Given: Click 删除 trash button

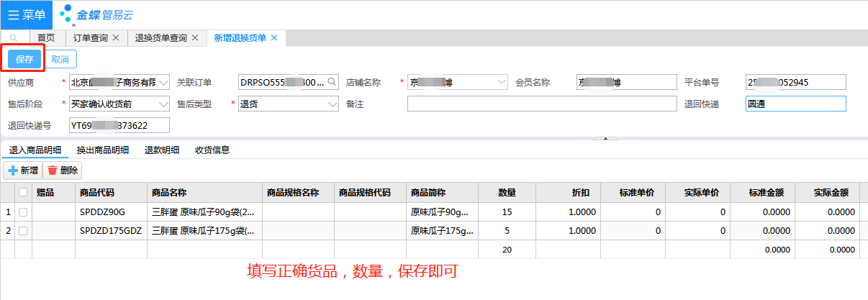Looking at the screenshot, I should tap(63, 171).
